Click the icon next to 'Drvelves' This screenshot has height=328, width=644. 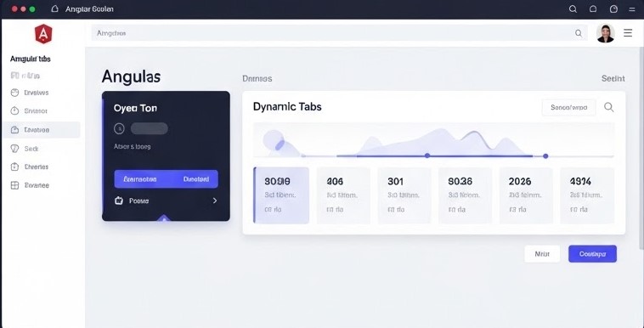14,93
